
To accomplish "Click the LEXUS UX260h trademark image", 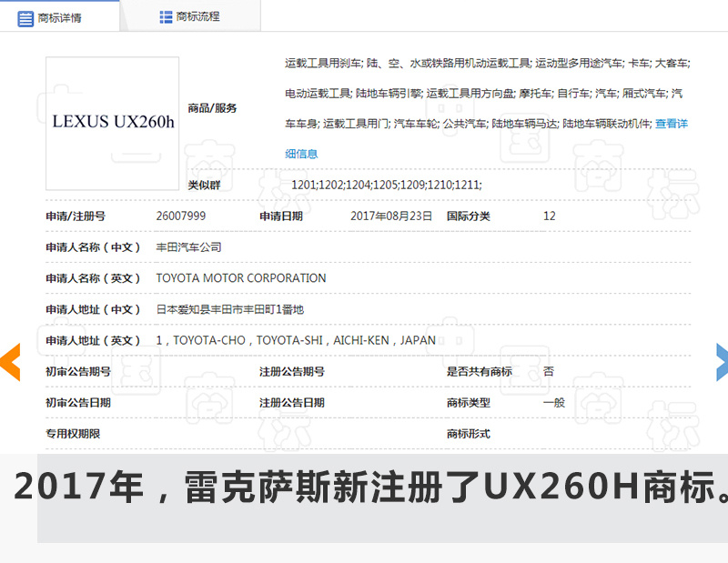I will [112, 124].
